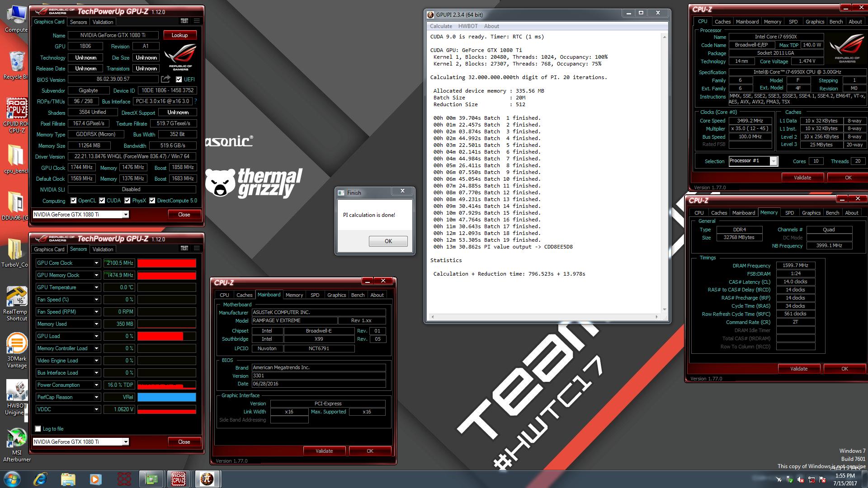This screenshot has height=488, width=868.
Task: Open the Processor #1 selection dropdown in CPU-Z
Action: pos(774,161)
